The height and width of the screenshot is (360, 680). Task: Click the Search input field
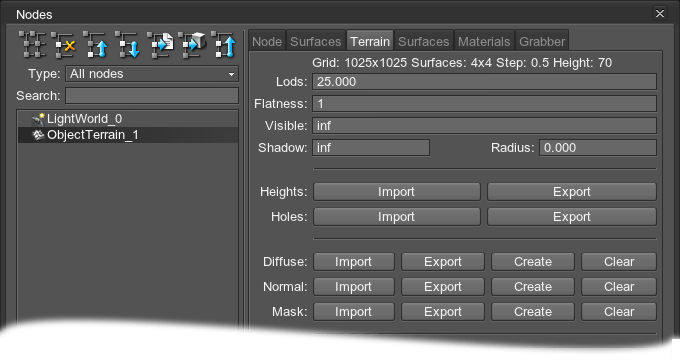click(x=152, y=95)
